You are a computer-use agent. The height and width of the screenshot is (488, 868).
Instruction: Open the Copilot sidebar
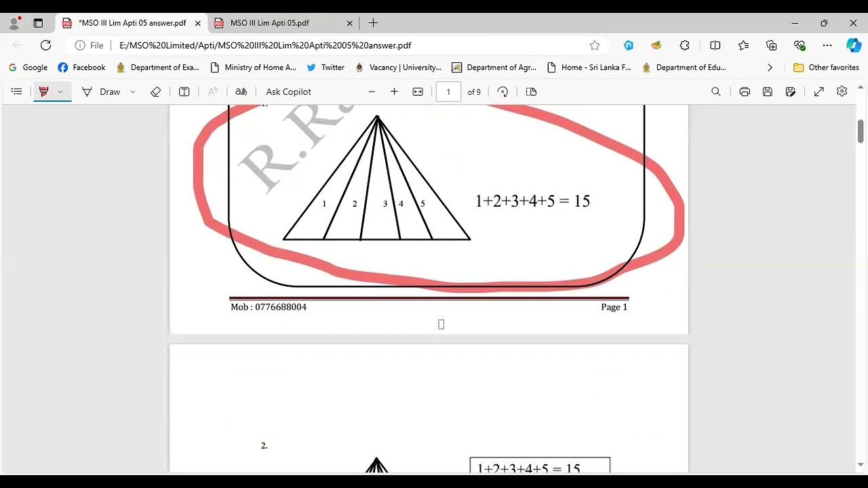(854, 45)
